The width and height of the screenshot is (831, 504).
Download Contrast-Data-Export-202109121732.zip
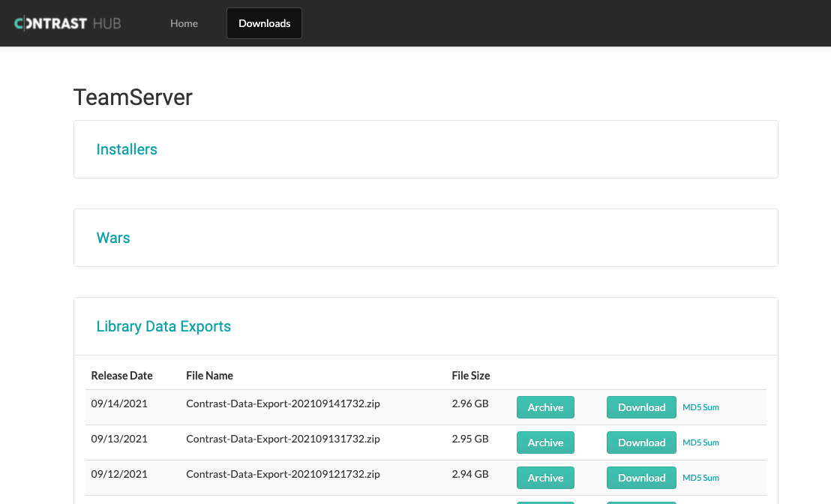point(641,478)
